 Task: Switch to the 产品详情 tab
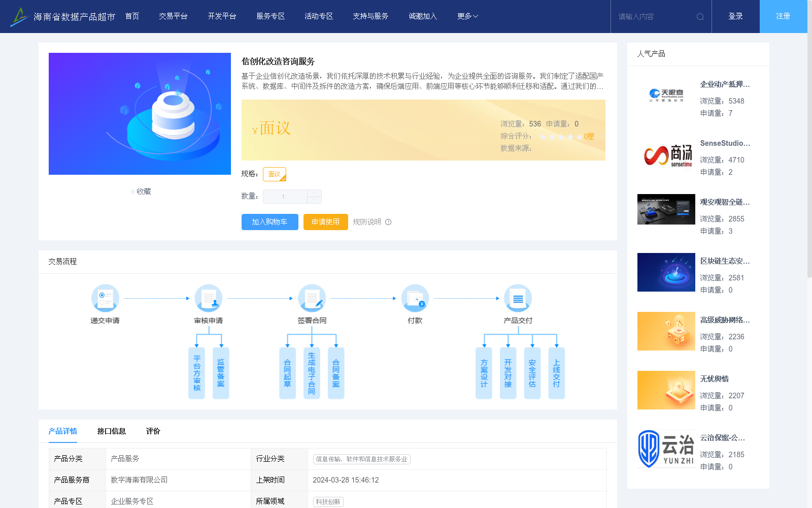point(63,431)
